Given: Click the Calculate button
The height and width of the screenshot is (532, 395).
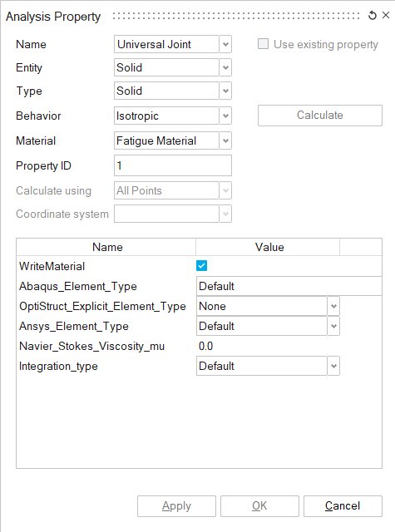Looking at the screenshot, I should click(x=320, y=116).
